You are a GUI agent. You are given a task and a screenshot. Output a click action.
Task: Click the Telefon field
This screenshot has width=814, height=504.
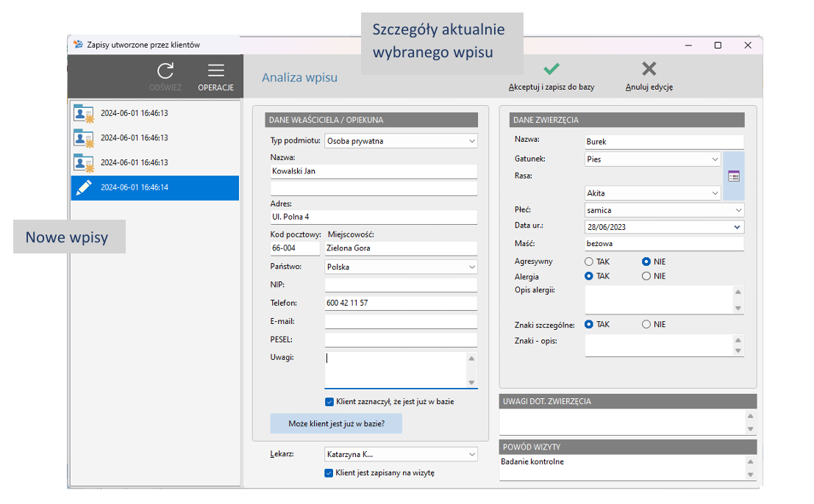(401, 303)
